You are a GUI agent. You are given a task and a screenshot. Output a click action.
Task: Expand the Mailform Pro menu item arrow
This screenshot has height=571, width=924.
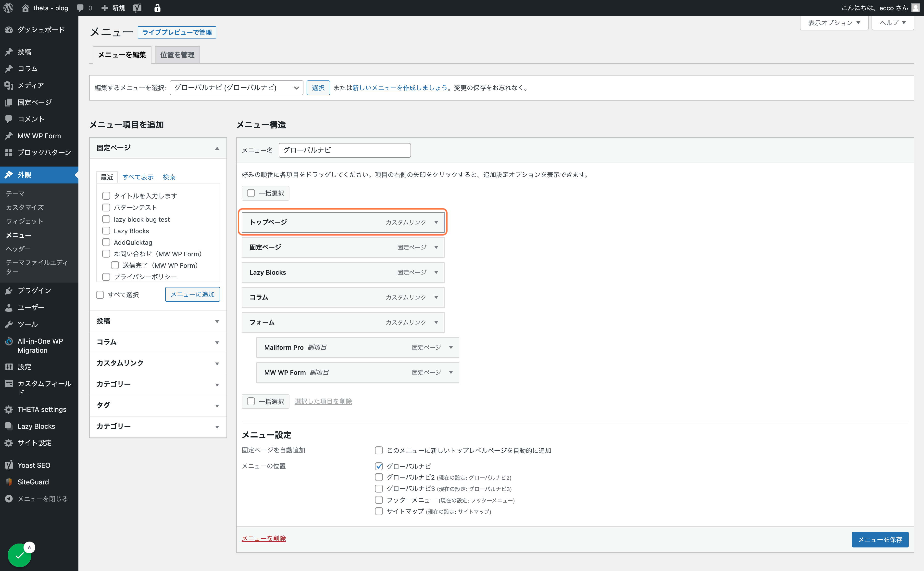click(451, 348)
